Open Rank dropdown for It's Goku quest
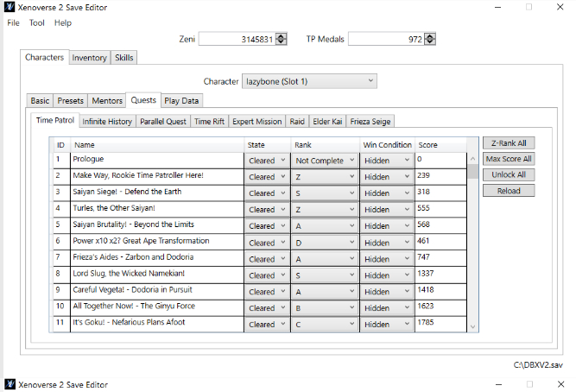This screenshot has height=392, width=576. coord(325,324)
